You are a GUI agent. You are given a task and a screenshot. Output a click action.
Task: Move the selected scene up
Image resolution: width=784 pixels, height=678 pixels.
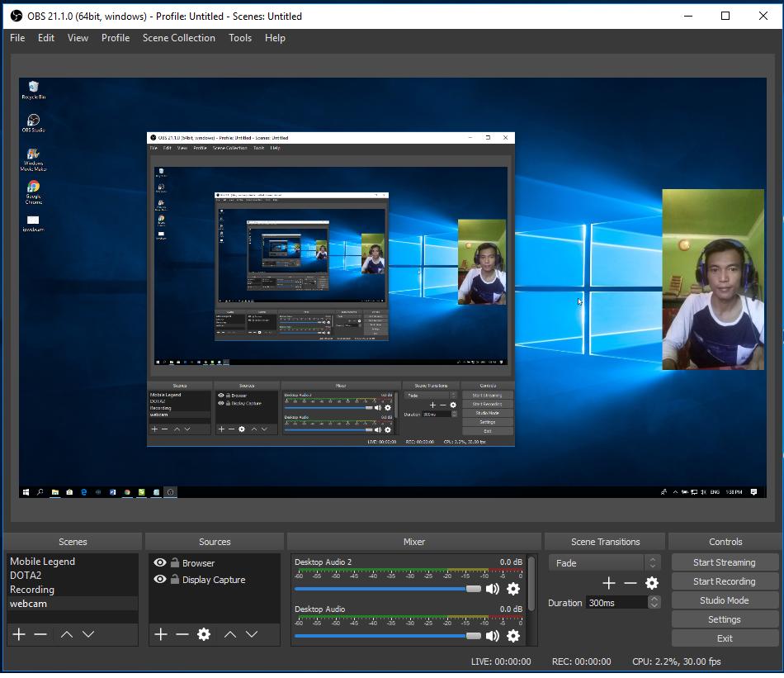(67, 634)
